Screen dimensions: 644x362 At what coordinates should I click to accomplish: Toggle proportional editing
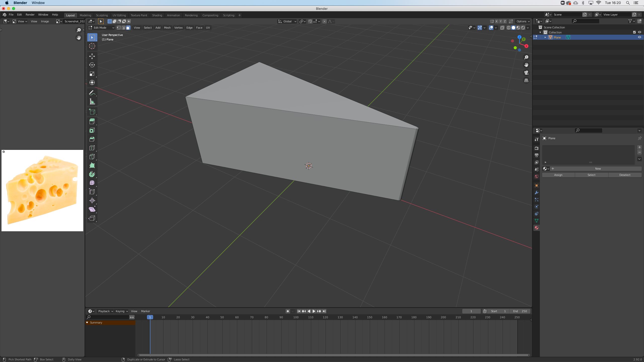(x=325, y=21)
